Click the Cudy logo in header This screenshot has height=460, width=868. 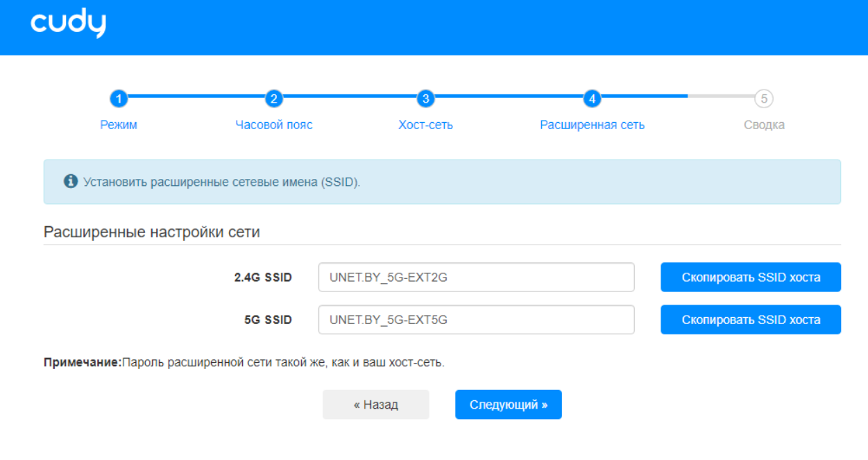click(x=68, y=24)
